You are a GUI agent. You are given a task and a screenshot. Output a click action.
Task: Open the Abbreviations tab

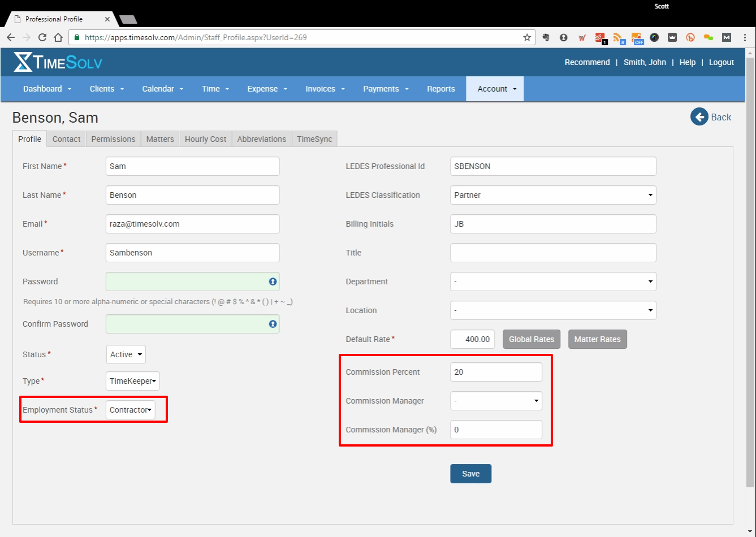pos(262,139)
